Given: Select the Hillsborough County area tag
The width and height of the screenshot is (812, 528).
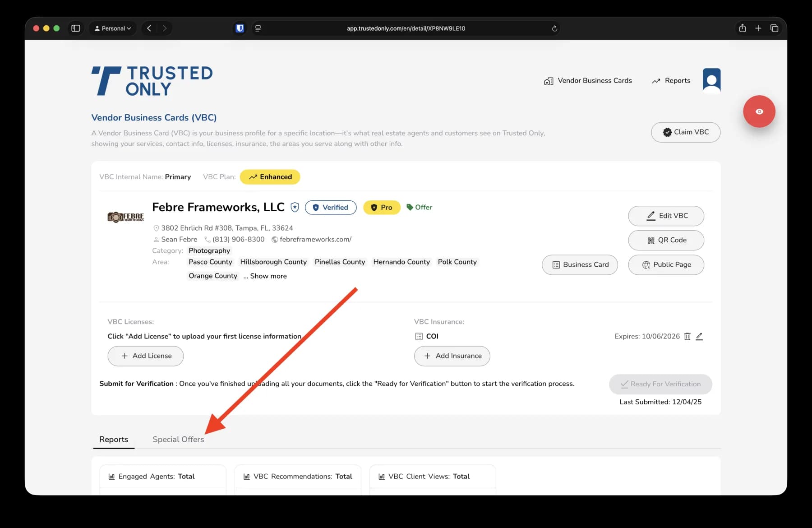Looking at the screenshot, I should coord(273,262).
